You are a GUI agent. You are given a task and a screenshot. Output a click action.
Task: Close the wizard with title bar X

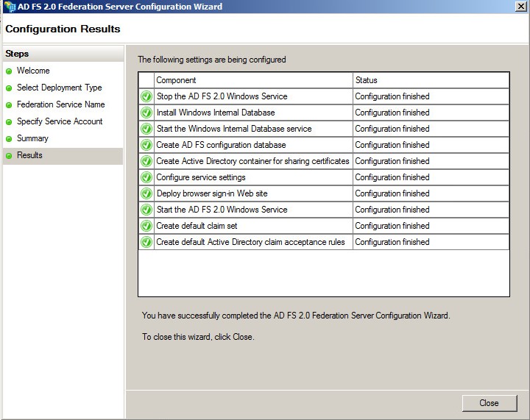click(x=521, y=7)
